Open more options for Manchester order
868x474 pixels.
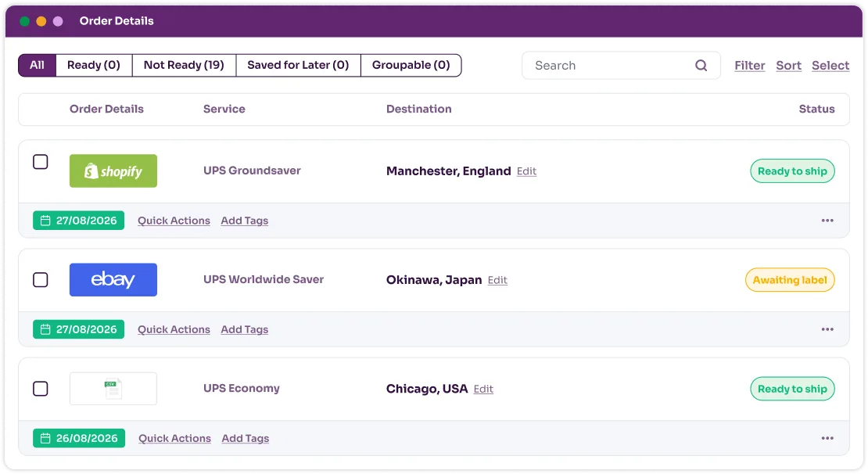pyautogui.click(x=827, y=221)
